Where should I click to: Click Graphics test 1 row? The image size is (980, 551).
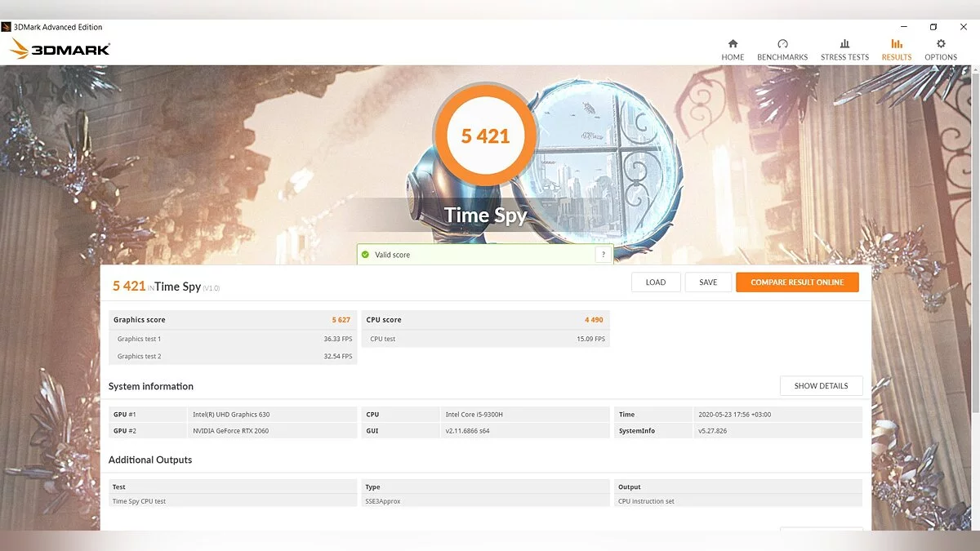233,339
